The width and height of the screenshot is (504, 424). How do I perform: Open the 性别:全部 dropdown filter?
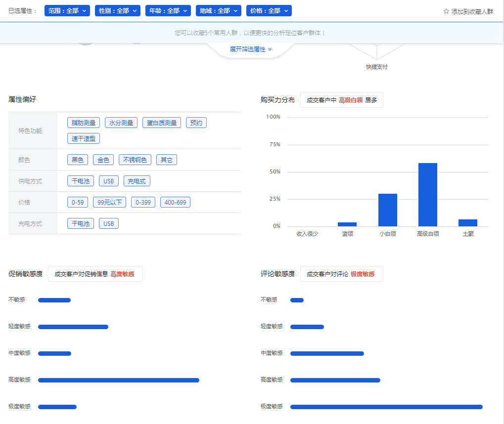[117, 11]
